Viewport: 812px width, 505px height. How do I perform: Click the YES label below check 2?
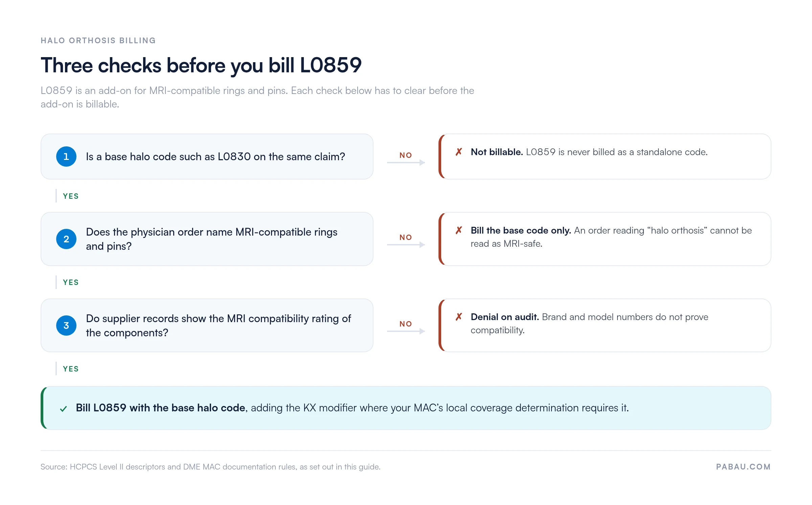tap(71, 282)
